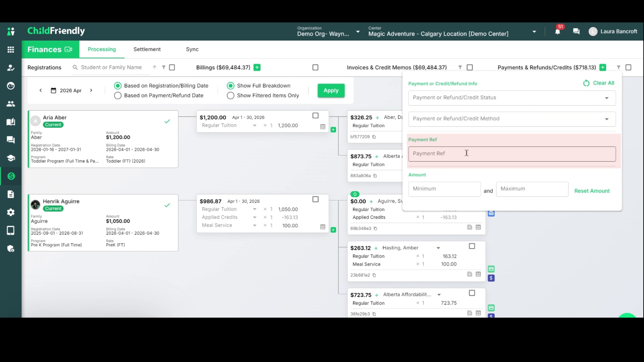Expand Hasting, Amber payer dropdown

tap(438, 248)
